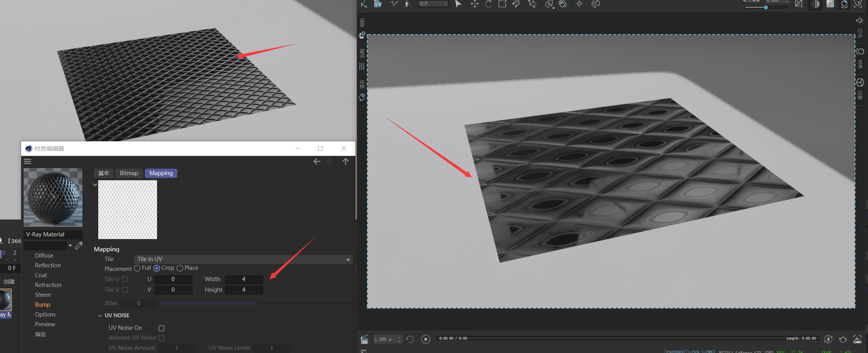Viewport: 868px width, 353px height.
Task: Click the teapot render icon at bottom right
Action: (x=842, y=339)
